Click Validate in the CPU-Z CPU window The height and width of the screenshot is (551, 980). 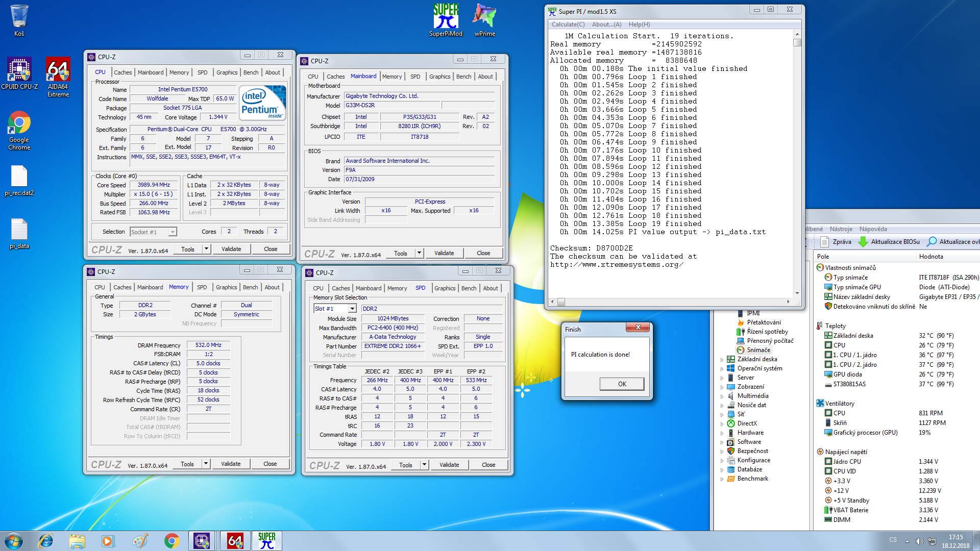[231, 249]
